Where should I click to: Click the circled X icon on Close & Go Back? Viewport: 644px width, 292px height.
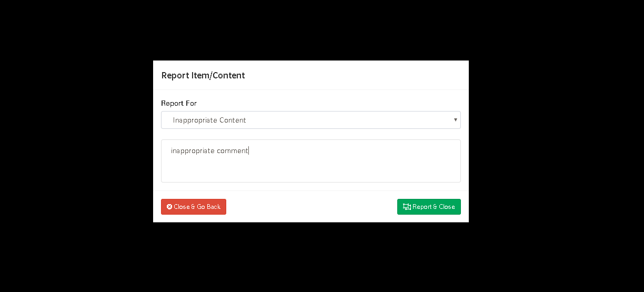point(169,207)
